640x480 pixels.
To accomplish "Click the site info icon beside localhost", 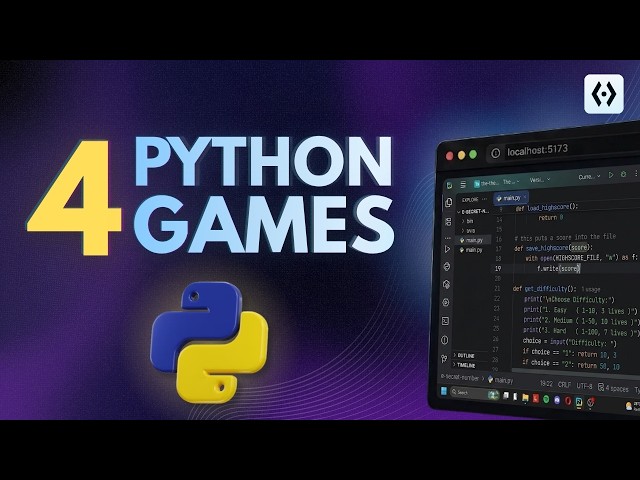I will pyautogui.click(x=496, y=153).
